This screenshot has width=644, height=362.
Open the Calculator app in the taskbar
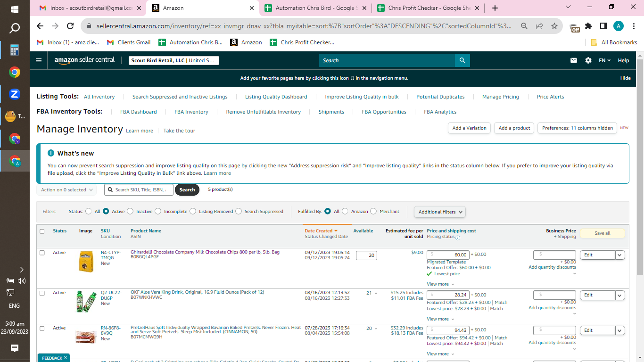tap(15, 50)
